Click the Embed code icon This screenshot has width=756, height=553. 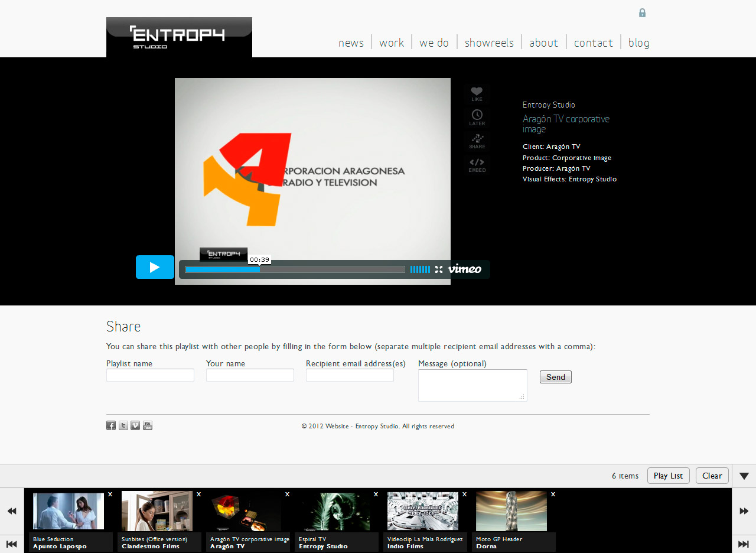tap(477, 165)
